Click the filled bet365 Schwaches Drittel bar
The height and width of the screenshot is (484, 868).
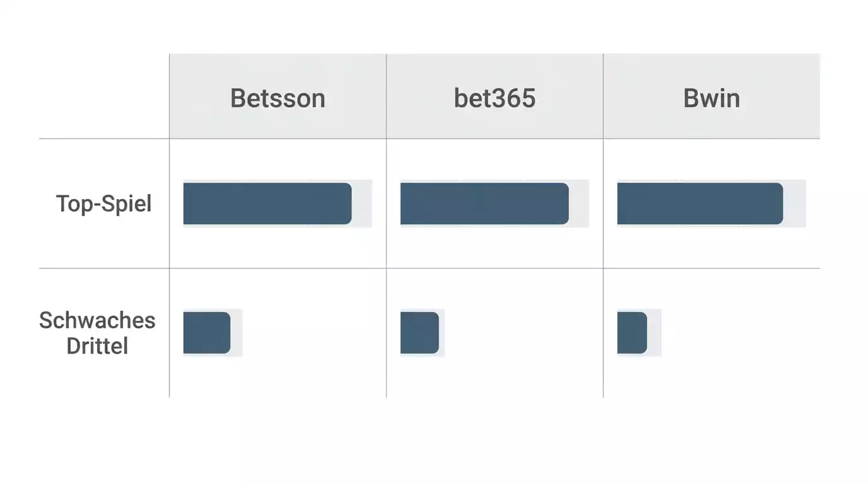tap(419, 333)
